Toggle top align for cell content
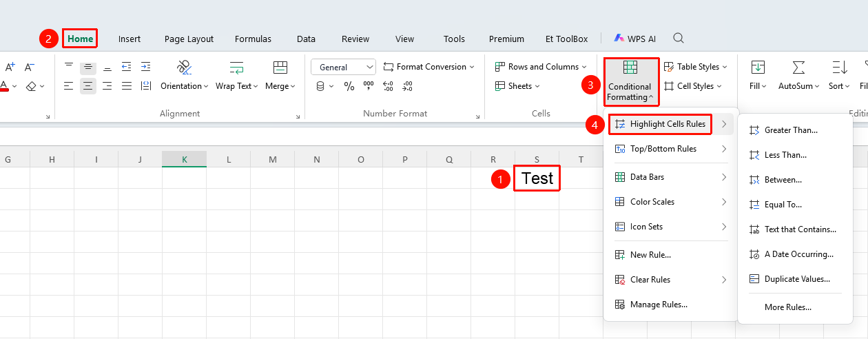This screenshot has width=868, height=339. coord(69,67)
